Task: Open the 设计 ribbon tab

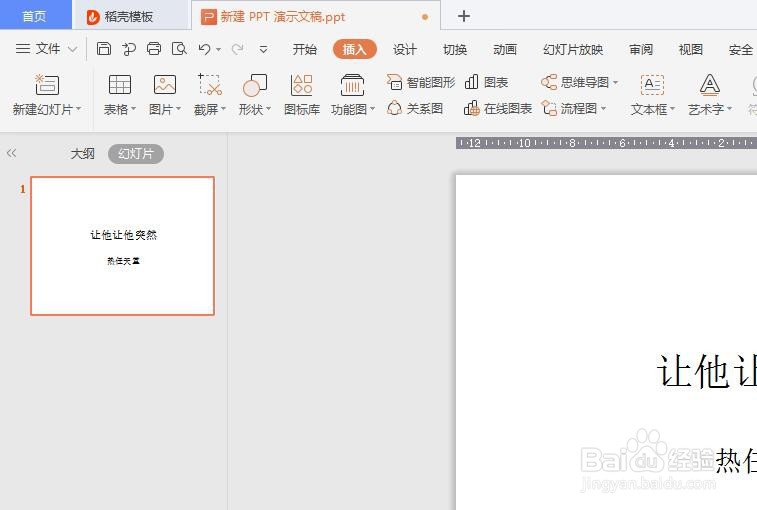Action: [405, 49]
